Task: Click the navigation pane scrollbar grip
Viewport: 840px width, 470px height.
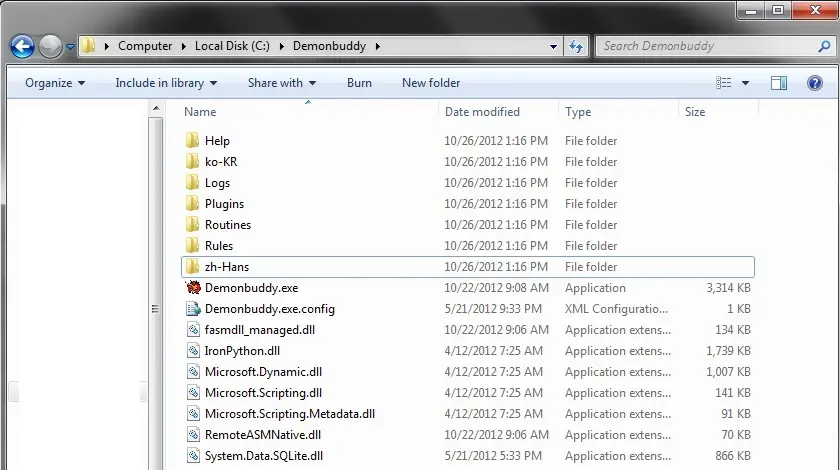Action: tap(155, 309)
